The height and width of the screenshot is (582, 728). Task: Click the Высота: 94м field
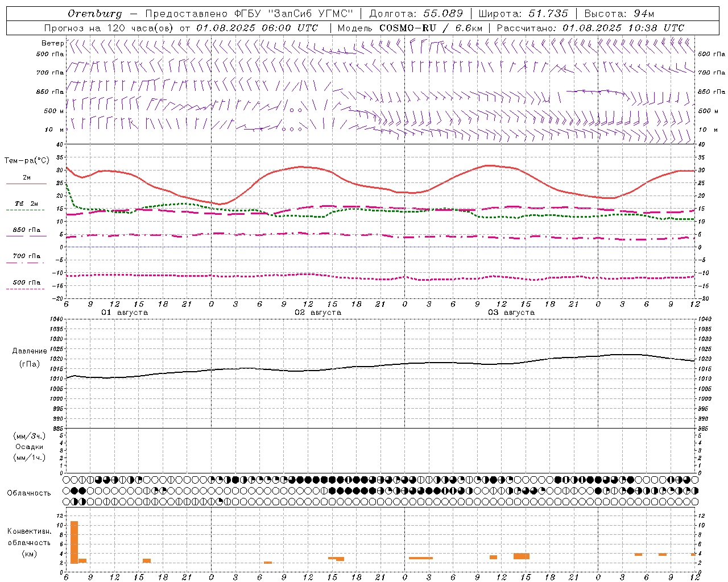[619, 14]
